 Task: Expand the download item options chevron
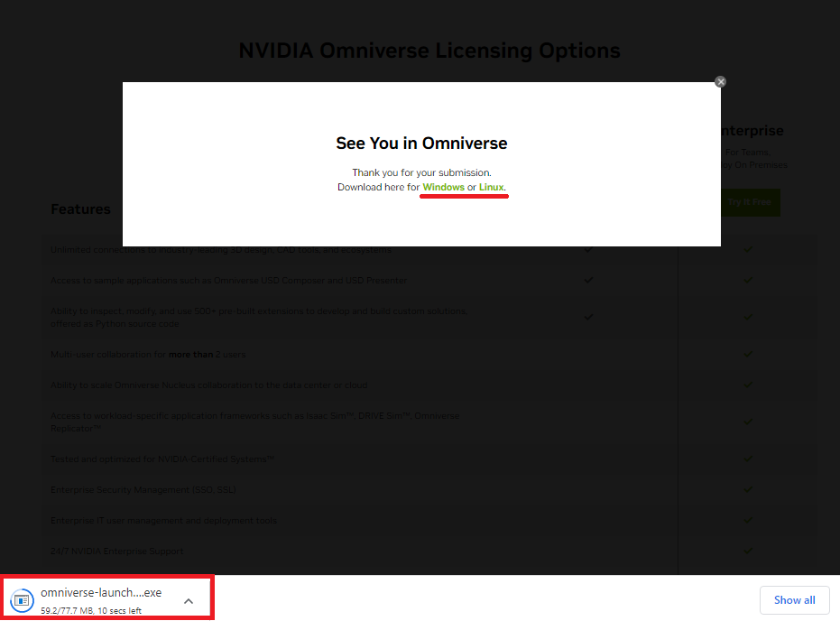189,600
